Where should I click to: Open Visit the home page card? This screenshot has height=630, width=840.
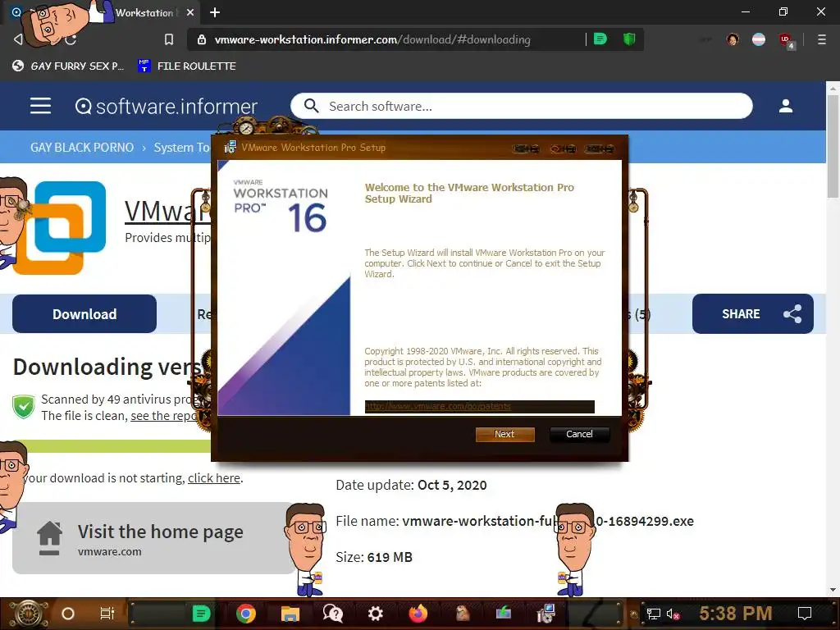[x=153, y=538]
